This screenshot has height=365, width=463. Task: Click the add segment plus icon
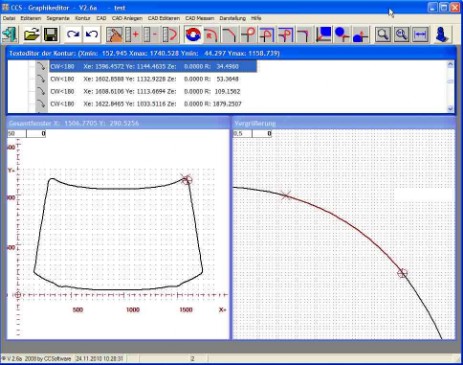click(132, 34)
